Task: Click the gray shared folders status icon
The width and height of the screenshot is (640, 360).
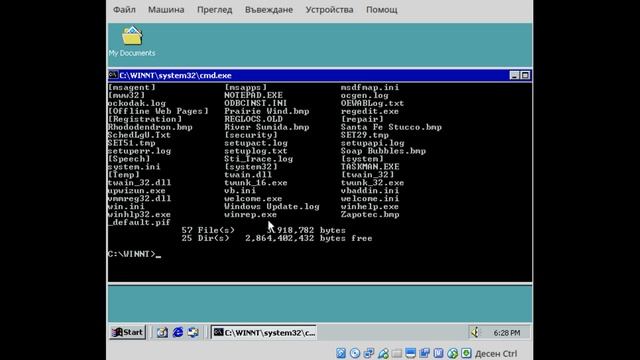Action: point(397,353)
